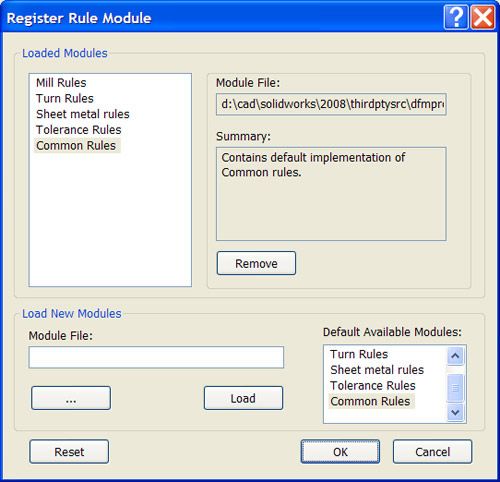The width and height of the screenshot is (500, 482).
Task: Pick Tolerance Rules in Loaded Modules list
Action: (79, 130)
